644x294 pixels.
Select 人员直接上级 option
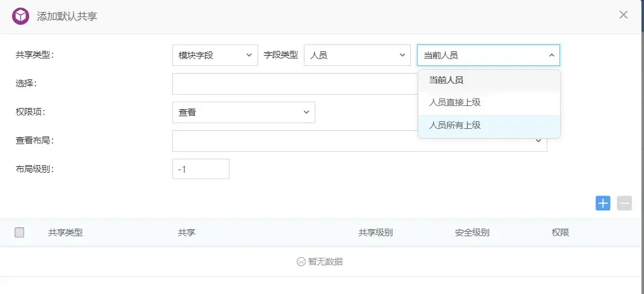pyautogui.click(x=489, y=102)
